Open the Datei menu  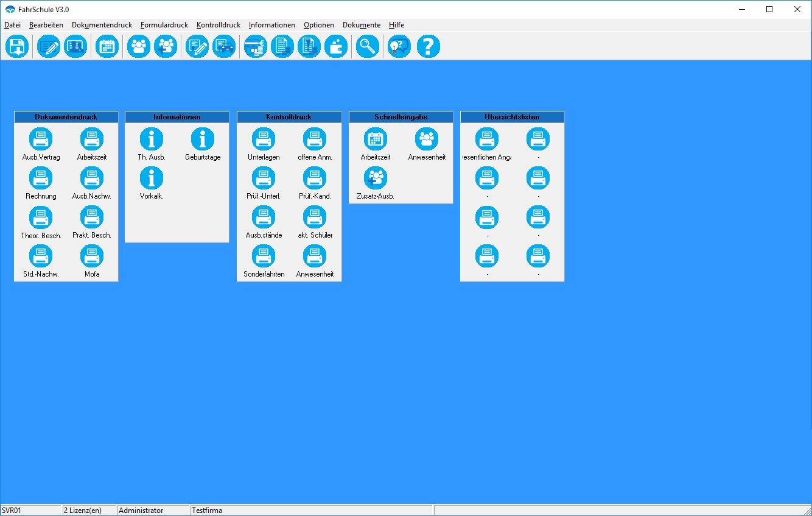coord(13,25)
